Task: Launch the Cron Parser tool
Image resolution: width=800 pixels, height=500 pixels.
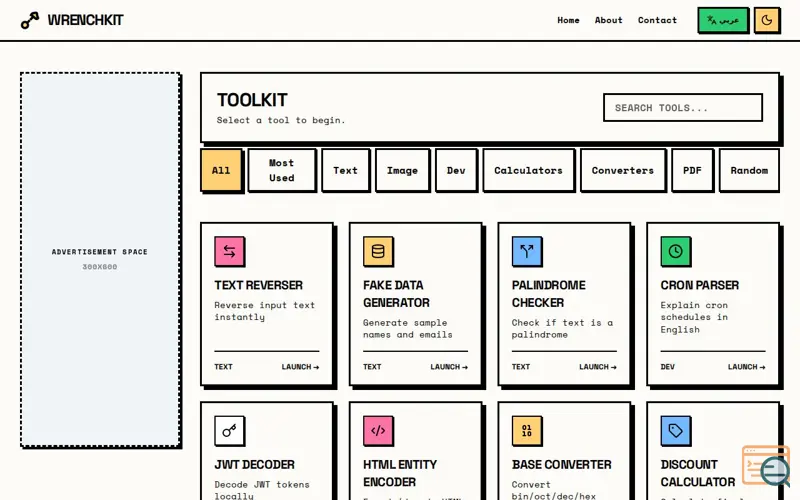Action: point(746,367)
